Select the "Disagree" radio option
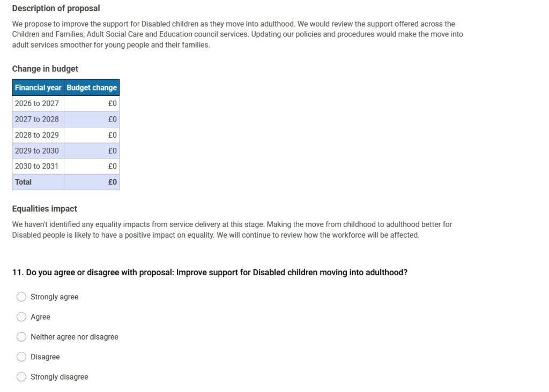The image size is (549, 392). coord(21,357)
